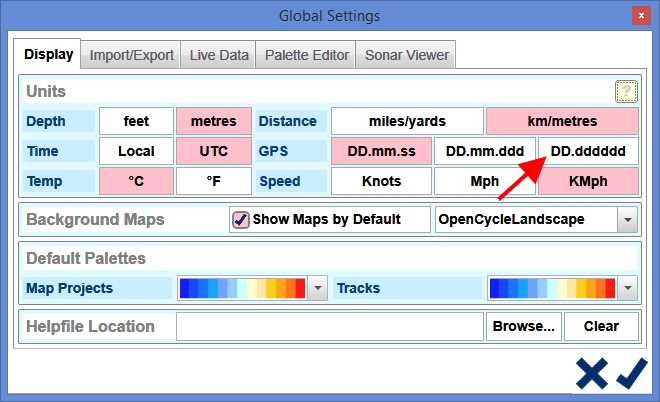660x402 pixels.
Task: Click the Clear helpfile button
Action: 601,326
